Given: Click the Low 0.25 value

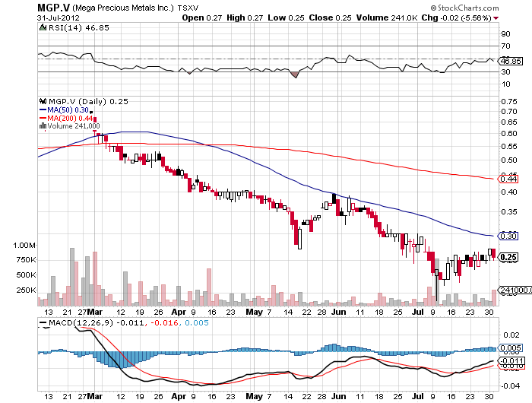Looking at the screenshot, I should 286,17.
